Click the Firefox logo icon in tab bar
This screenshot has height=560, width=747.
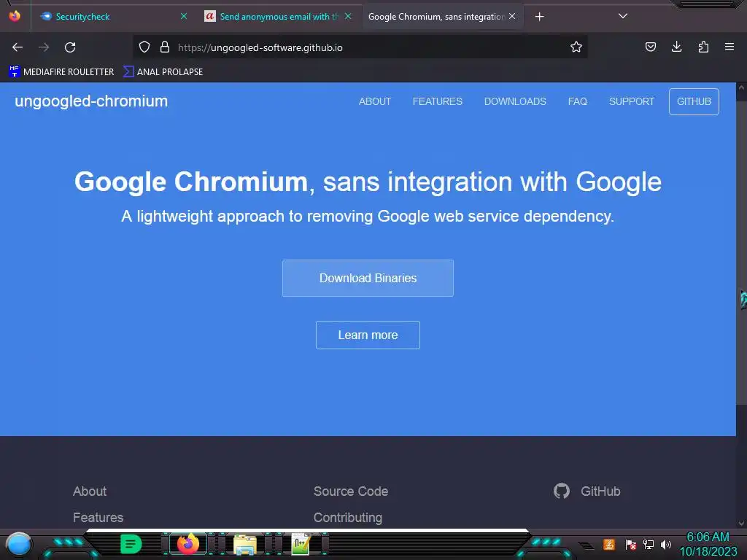pos(15,16)
